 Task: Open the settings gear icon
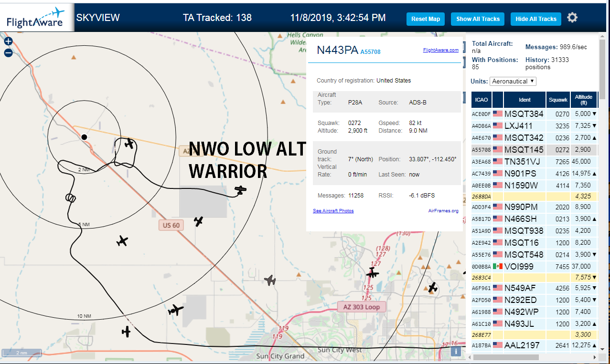(572, 18)
